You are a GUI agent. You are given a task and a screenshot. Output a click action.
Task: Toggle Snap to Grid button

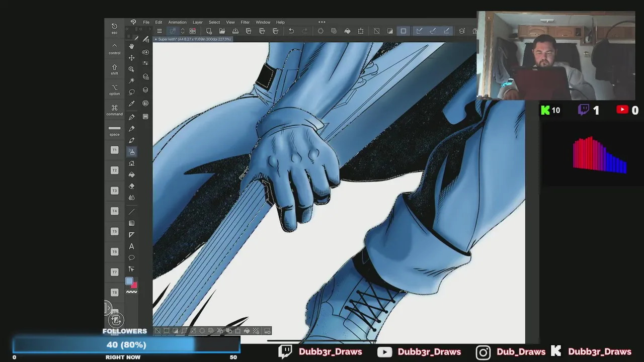click(x=446, y=31)
